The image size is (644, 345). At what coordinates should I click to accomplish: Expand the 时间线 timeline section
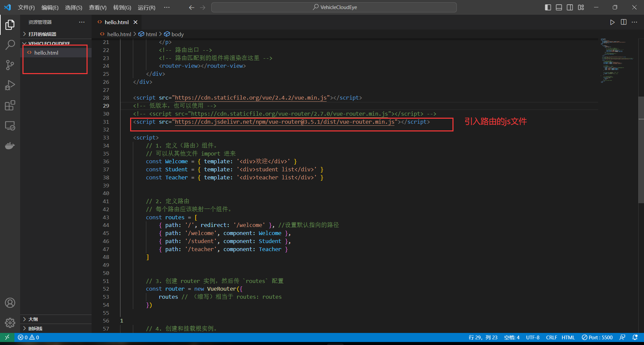(x=56, y=329)
